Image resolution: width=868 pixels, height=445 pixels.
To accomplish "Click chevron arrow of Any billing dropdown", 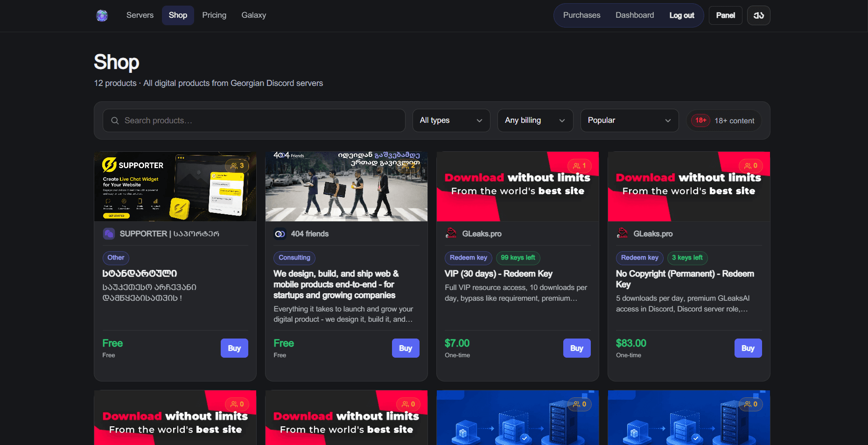I will [x=562, y=120].
